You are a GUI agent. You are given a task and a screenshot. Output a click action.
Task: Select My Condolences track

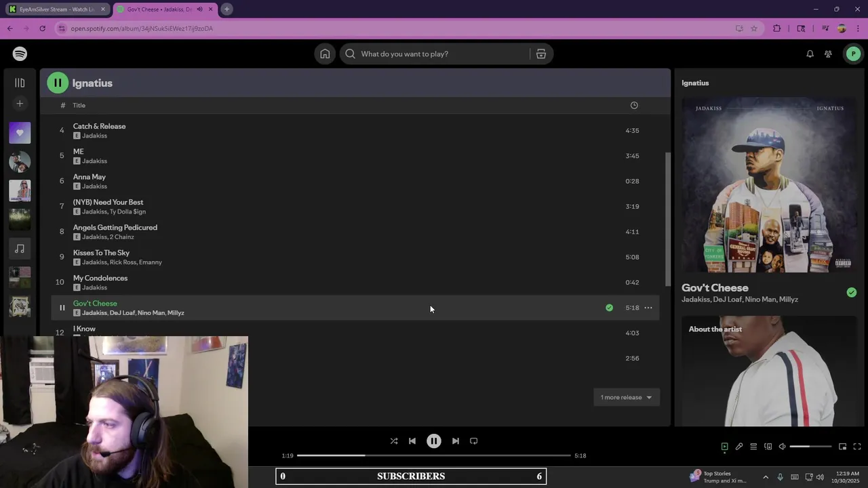355,282
